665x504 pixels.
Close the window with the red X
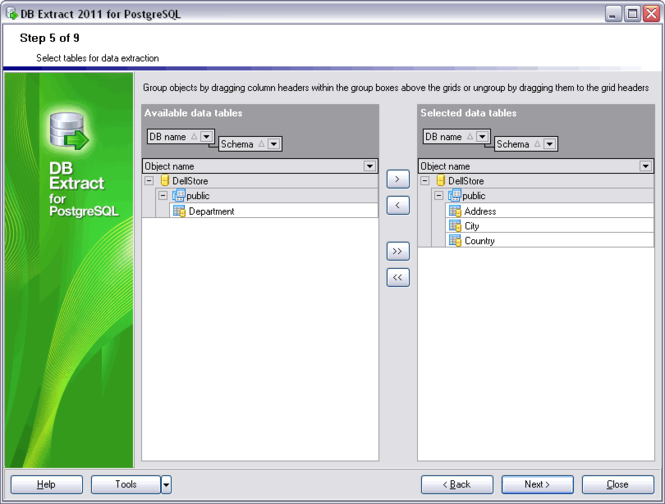(651, 14)
